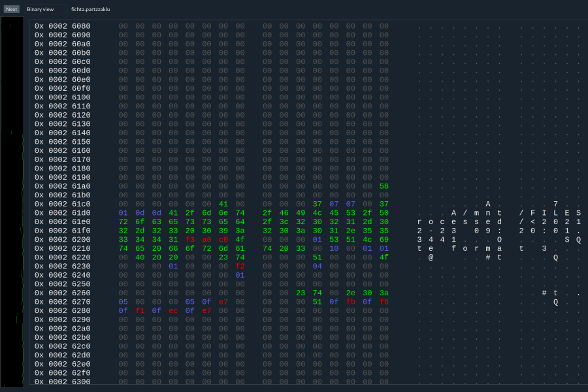Screen dimensions: 588x392
Task: Click red byte ec in row 6280
Action: coord(173,311)
